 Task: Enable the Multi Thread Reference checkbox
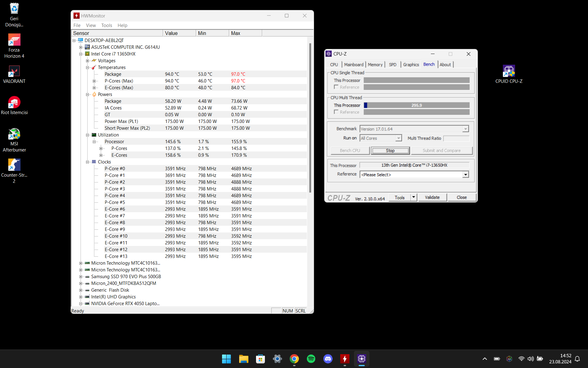(336, 112)
